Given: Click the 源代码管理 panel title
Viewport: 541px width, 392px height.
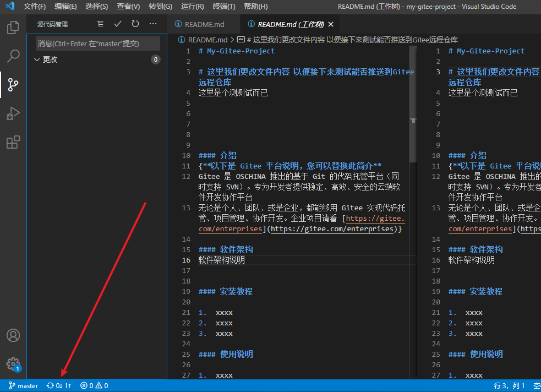Looking at the screenshot, I should click(x=52, y=24).
